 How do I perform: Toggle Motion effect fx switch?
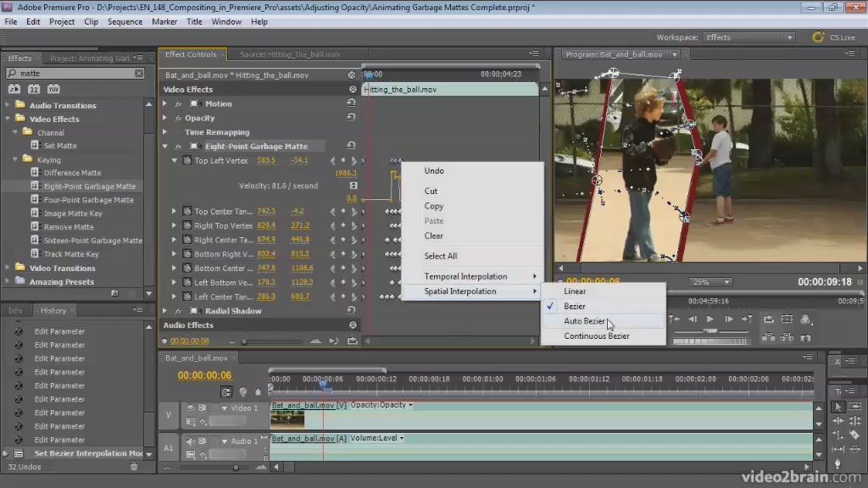[178, 104]
